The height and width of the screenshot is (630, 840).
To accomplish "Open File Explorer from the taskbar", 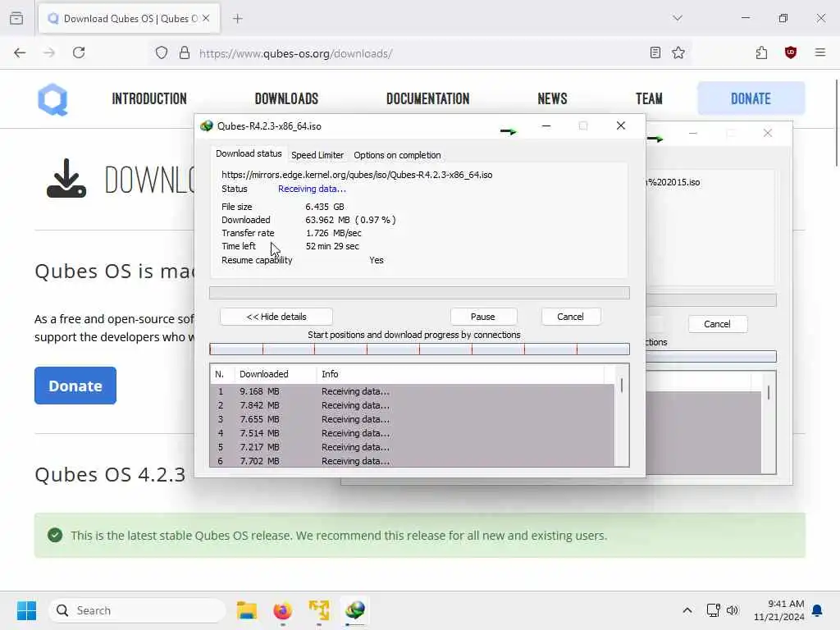I will click(x=246, y=610).
